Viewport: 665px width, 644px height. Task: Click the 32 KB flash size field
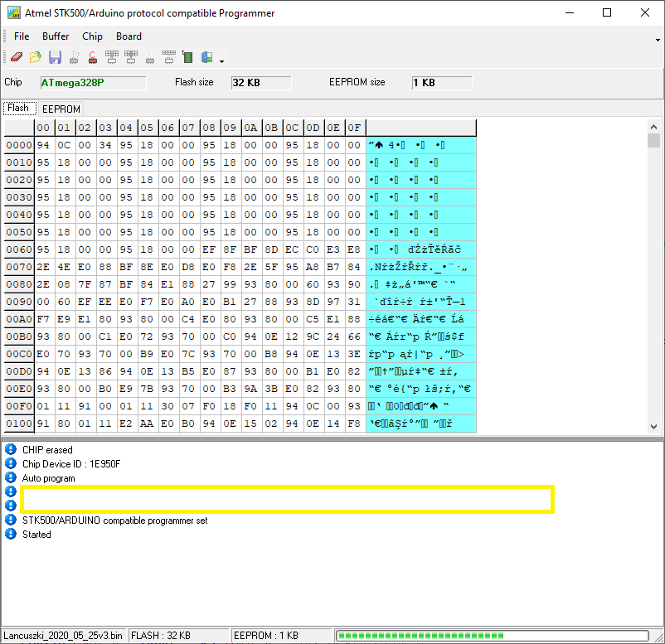261,83
